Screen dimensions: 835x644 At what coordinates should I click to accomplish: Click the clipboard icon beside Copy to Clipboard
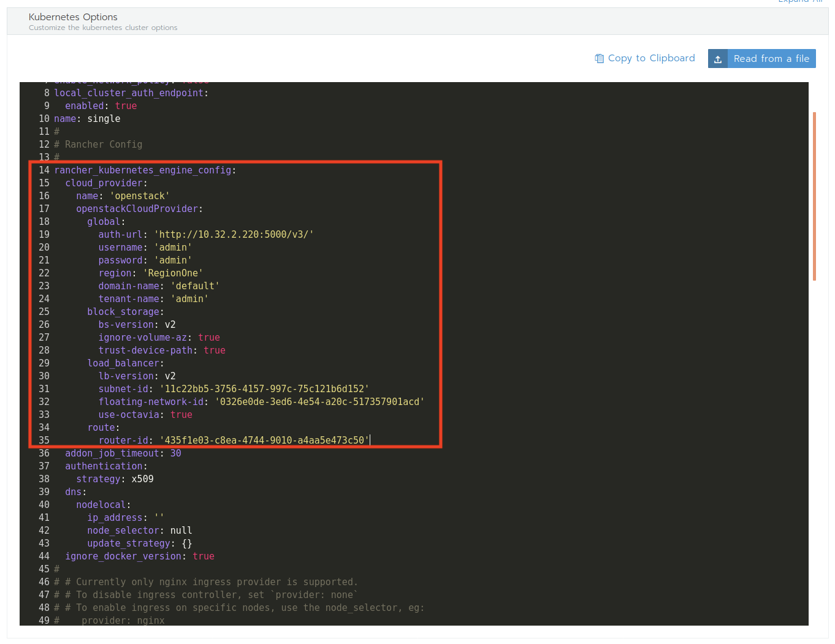599,59
